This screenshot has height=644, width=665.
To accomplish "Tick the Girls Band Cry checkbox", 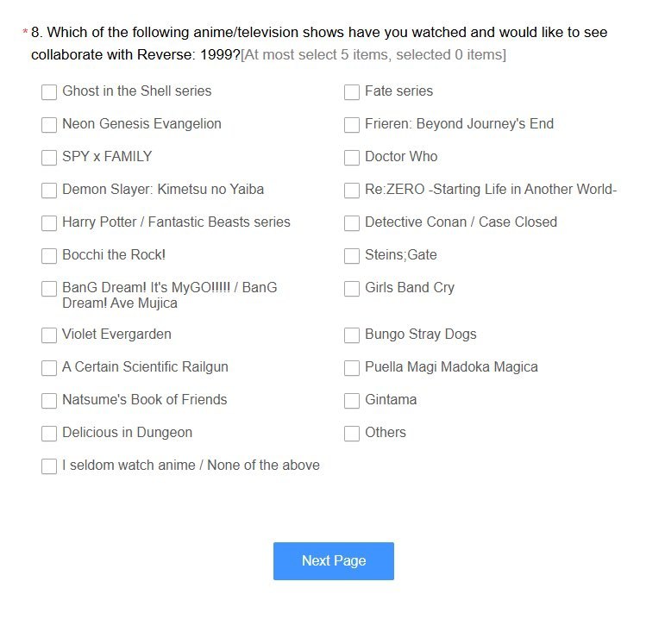I will [x=352, y=289].
